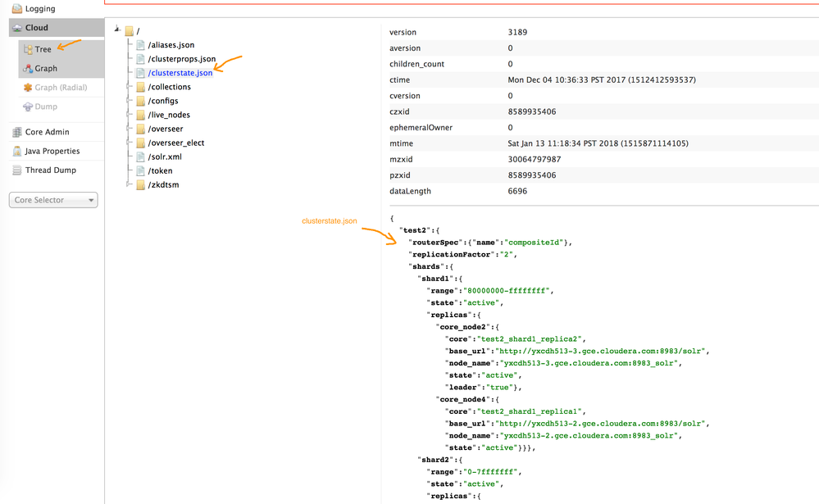Viewport: 819px width, 504px height.
Task: Select the /clusterstate.json link
Action: [x=180, y=73]
